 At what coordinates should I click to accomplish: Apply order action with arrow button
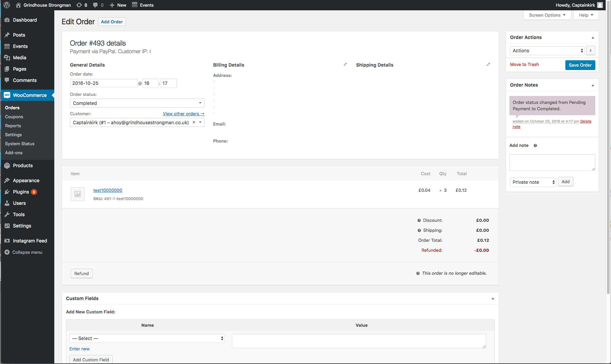click(590, 51)
